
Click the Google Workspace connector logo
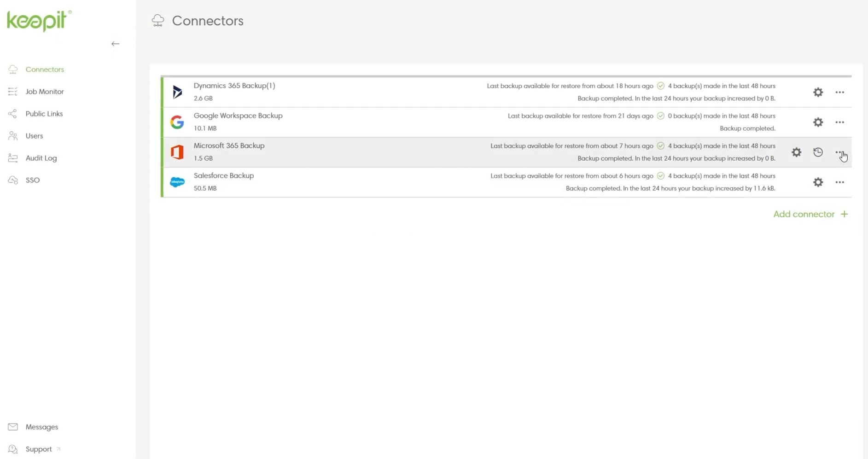[177, 122]
